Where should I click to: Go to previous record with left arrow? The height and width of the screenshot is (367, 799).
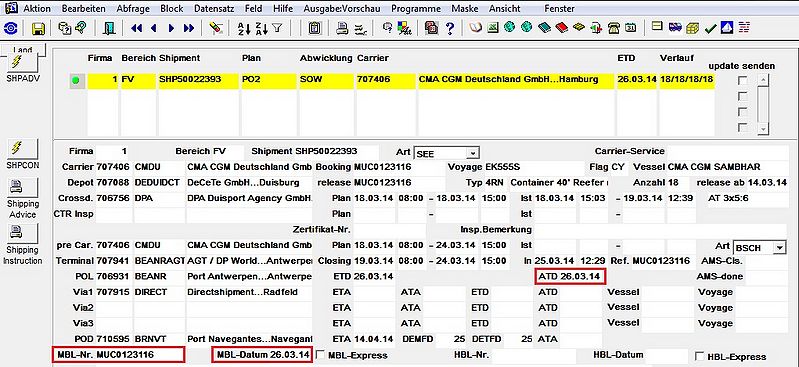click(x=153, y=29)
